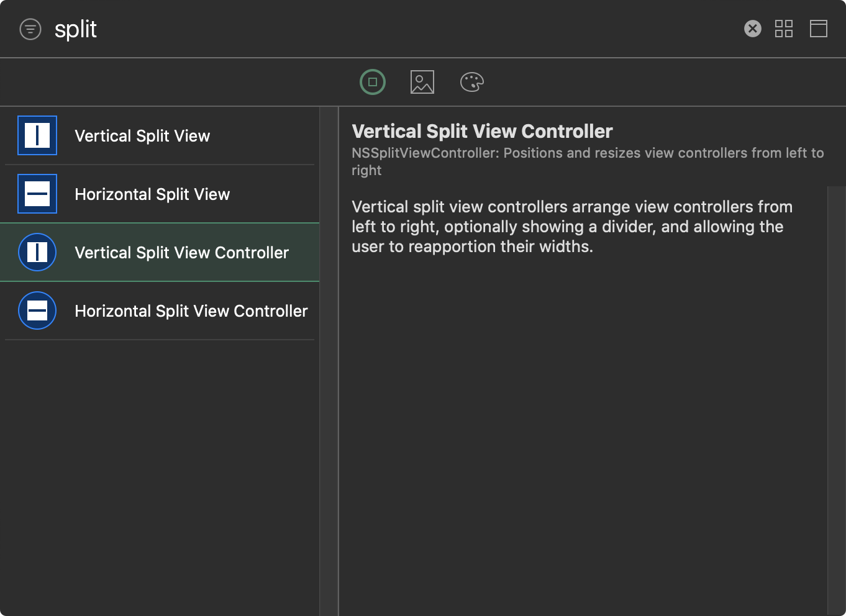Open the Color palette library tab
The height and width of the screenshot is (616, 846).
click(x=471, y=82)
